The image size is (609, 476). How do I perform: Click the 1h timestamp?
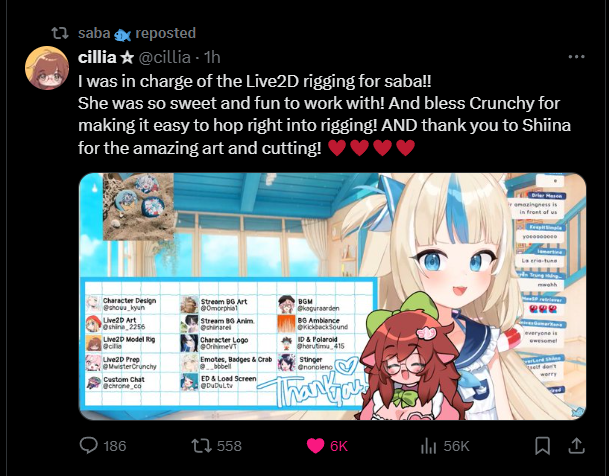212,57
